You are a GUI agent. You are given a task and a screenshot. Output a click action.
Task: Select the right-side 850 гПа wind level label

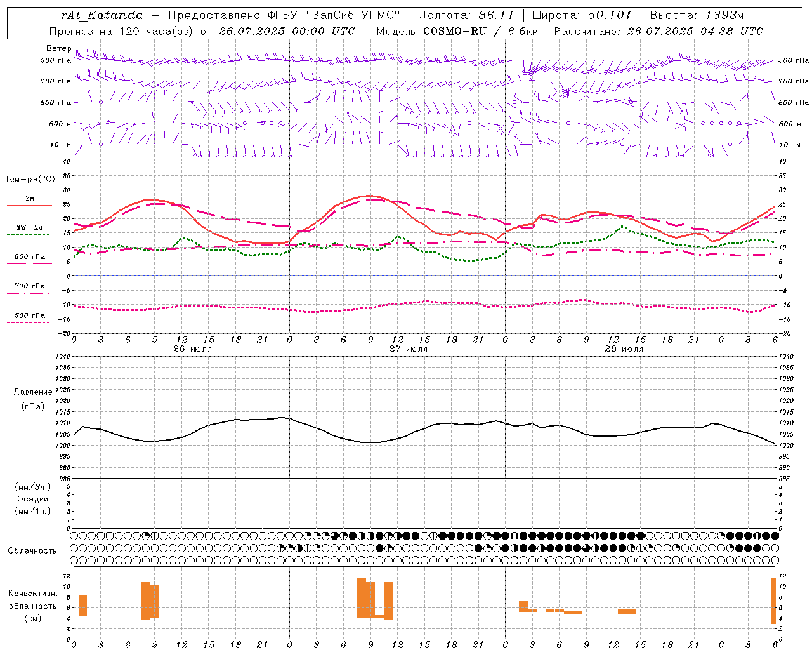coord(794,102)
